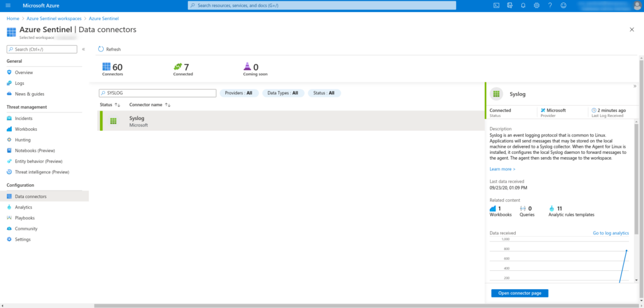Sort by Connector name column
644x308 pixels.
[x=150, y=105]
